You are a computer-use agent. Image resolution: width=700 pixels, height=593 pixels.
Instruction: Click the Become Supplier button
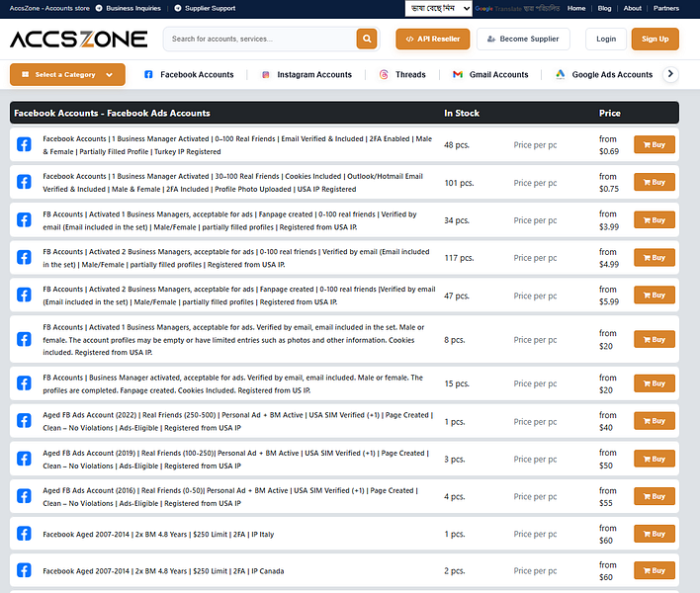click(x=523, y=39)
